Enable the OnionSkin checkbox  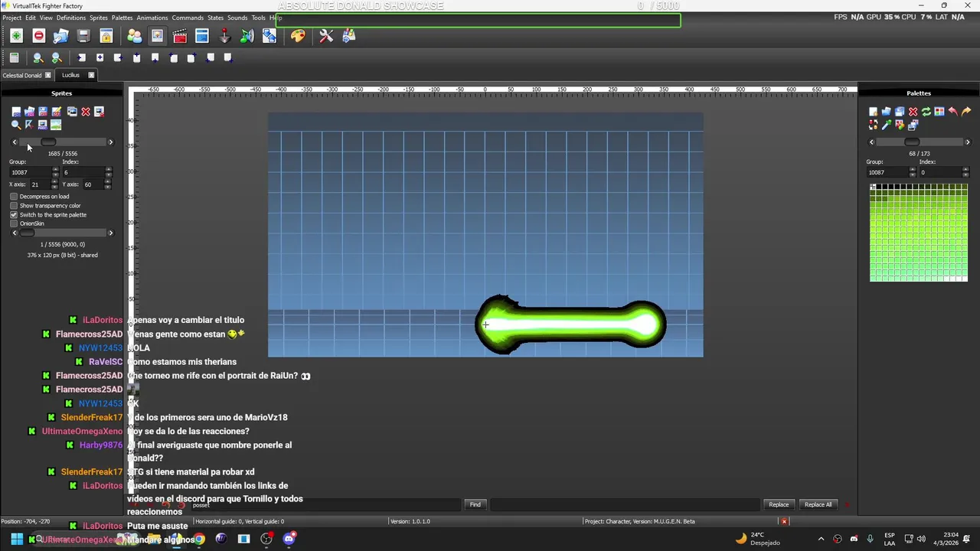14,223
